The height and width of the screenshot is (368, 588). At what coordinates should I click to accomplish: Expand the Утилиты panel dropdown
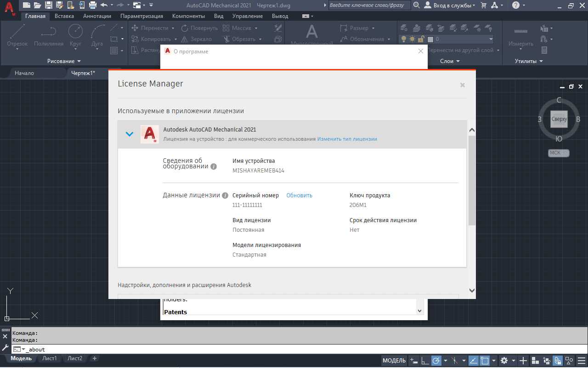(528, 61)
